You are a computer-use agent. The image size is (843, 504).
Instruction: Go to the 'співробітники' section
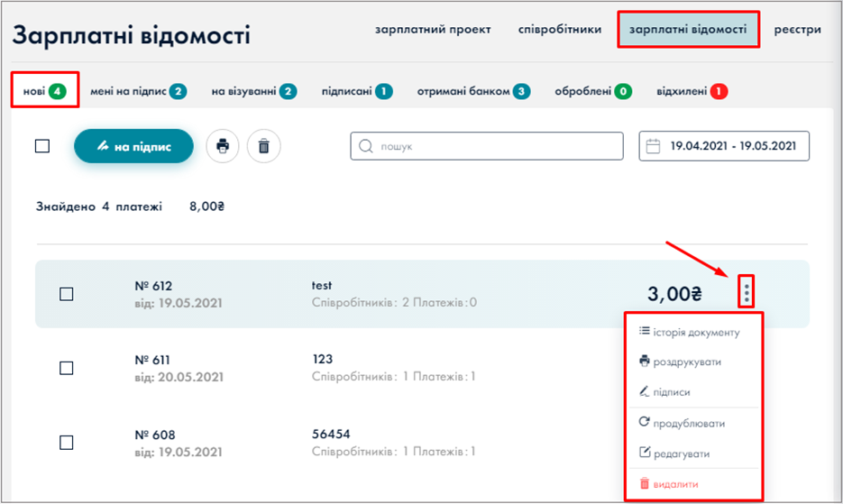(560, 30)
